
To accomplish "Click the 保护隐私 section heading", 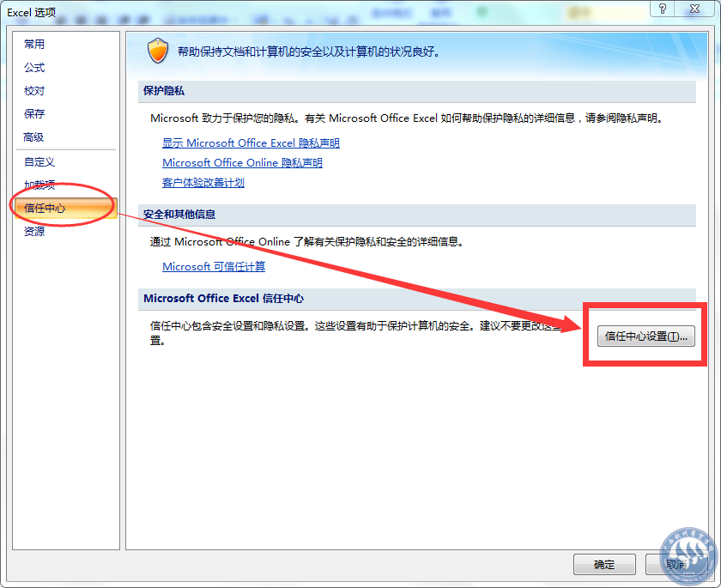I will coord(164,91).
